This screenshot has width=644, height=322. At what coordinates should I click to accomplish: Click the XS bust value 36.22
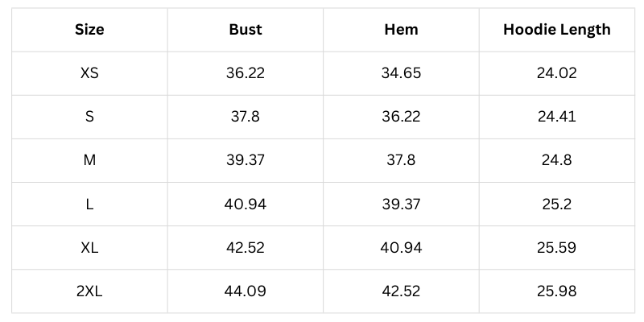(246, 73)
